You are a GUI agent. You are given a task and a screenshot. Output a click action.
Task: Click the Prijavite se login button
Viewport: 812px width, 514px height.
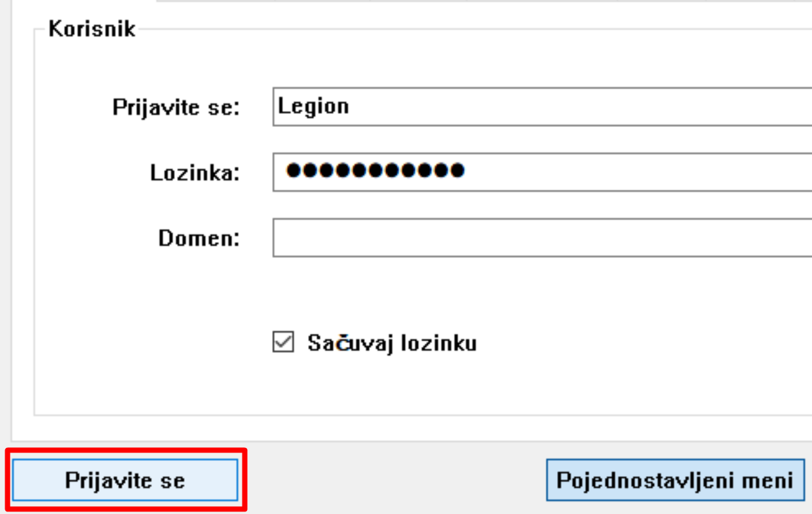click(125, 480)
